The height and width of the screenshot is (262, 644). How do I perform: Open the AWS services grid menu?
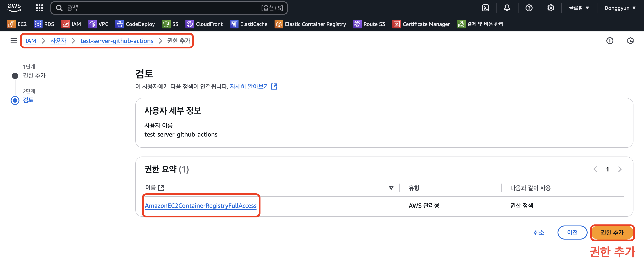coord(40,8)
